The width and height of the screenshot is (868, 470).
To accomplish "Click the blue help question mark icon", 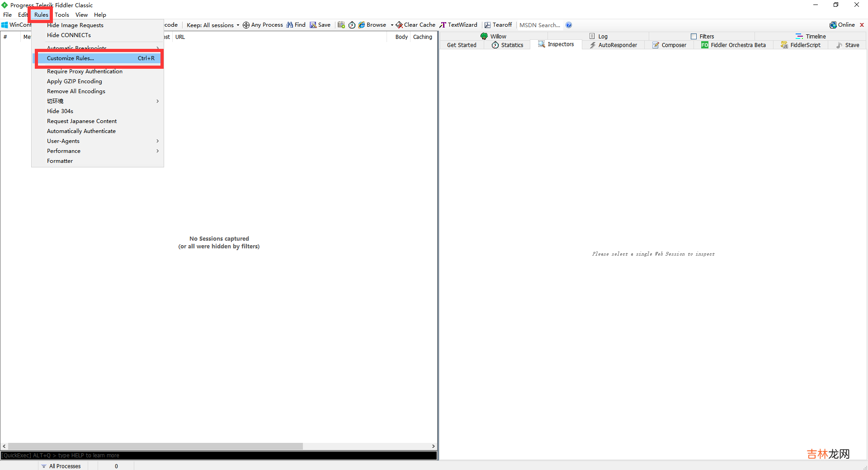I will (569, 25).
